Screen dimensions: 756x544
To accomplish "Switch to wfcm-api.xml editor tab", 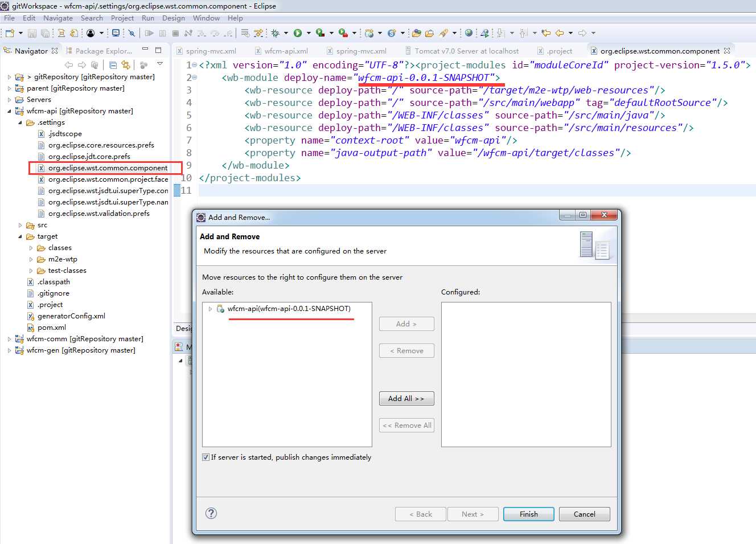I will pos(281,51).
